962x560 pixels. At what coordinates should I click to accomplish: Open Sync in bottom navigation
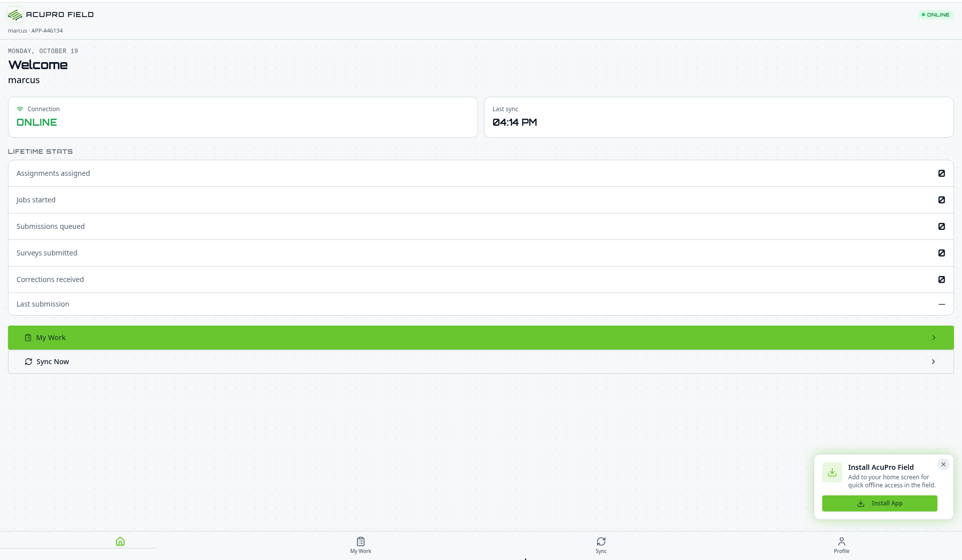click(x=601, y=545)
